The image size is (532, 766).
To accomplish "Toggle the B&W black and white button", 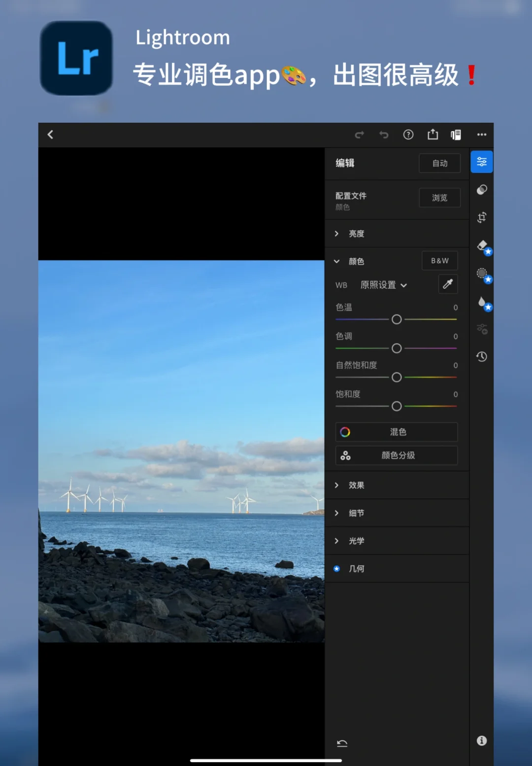I will 440,261.
